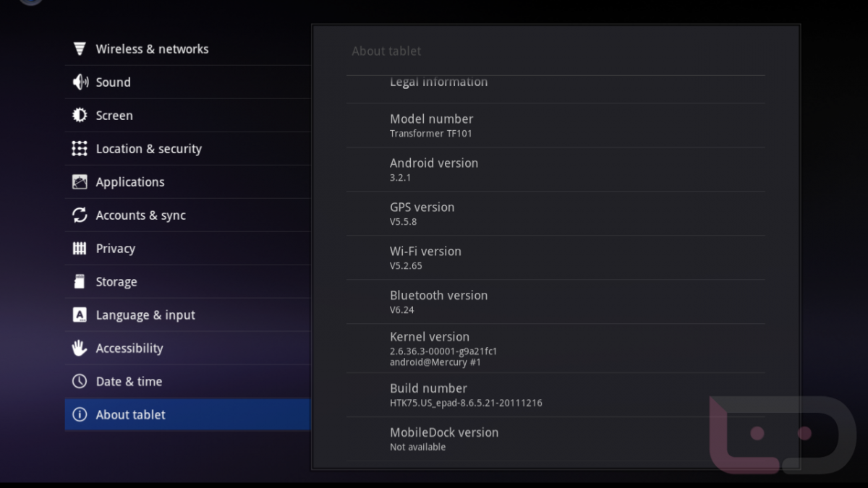Click the Language & input letter icon
The width and height of the screenshot is (868, 488).
pos(80,315)
